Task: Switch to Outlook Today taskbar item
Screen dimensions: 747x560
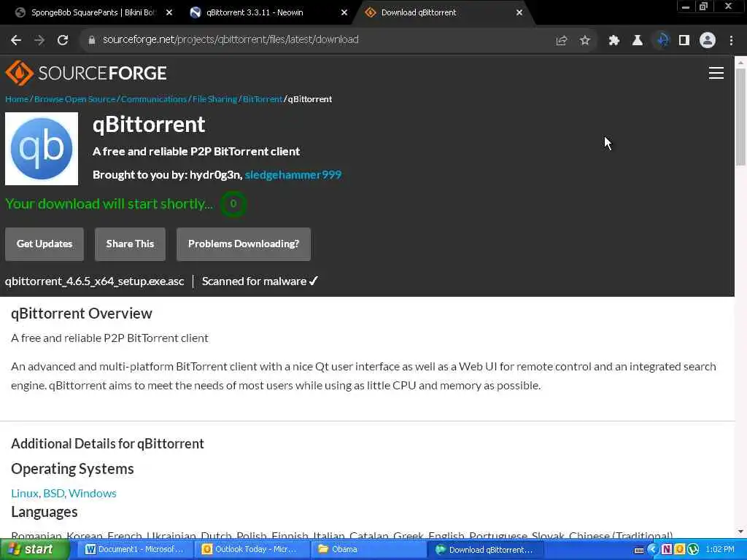Action: [252, 550]
